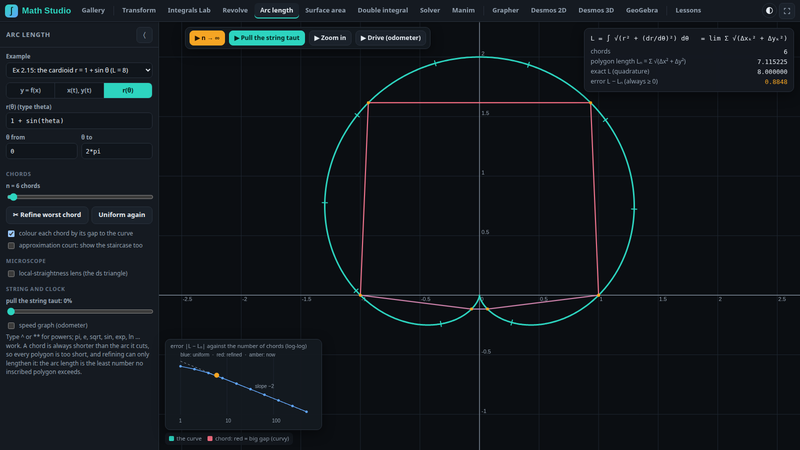800x450 pixels.
Task: Open the Lessons tab
Action: click(688, 10)
